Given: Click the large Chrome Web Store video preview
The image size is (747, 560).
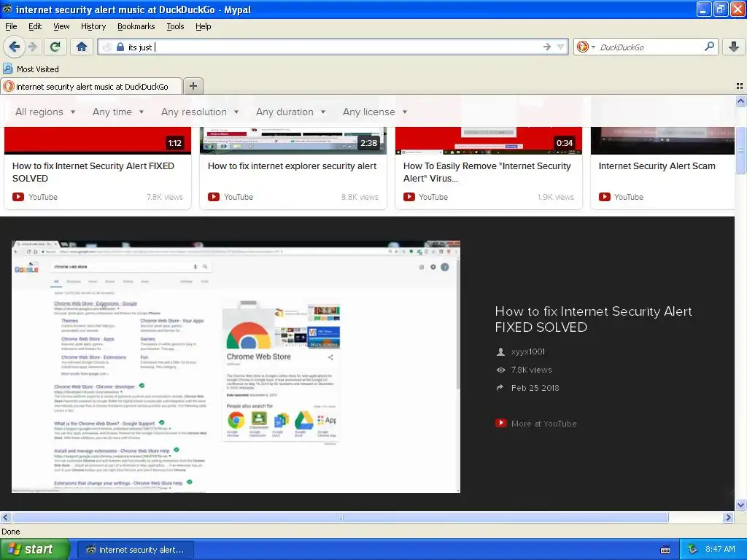Looking at the screenshot, I should (236, 367).
